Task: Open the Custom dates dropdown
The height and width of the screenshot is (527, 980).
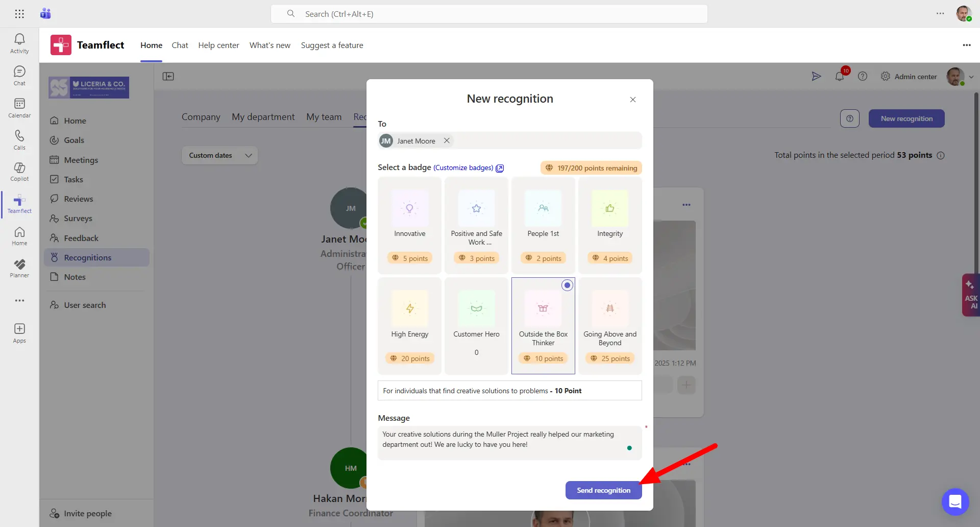Action: pos(219,155)
